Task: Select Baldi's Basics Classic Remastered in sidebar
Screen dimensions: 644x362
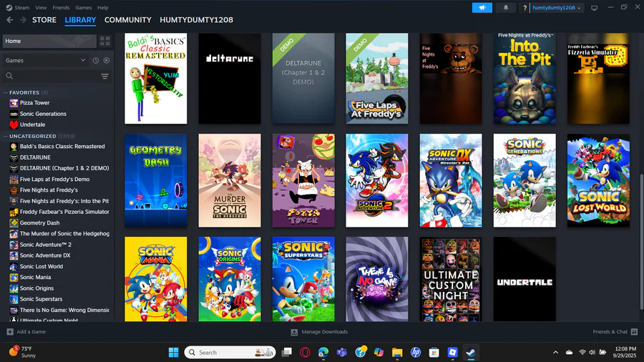Action: coord(62,146)
